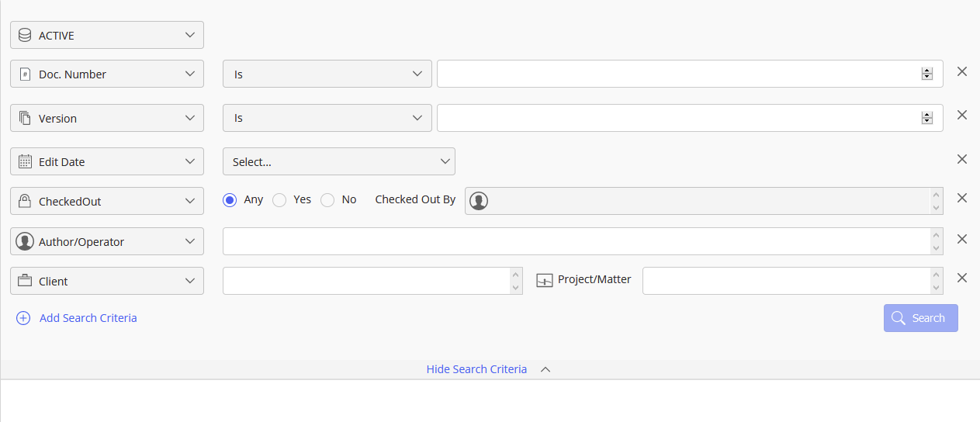This screenshot has height=422, width=980.
Task: Click the user icon in Checked Out By field
Action: point(479,201)
